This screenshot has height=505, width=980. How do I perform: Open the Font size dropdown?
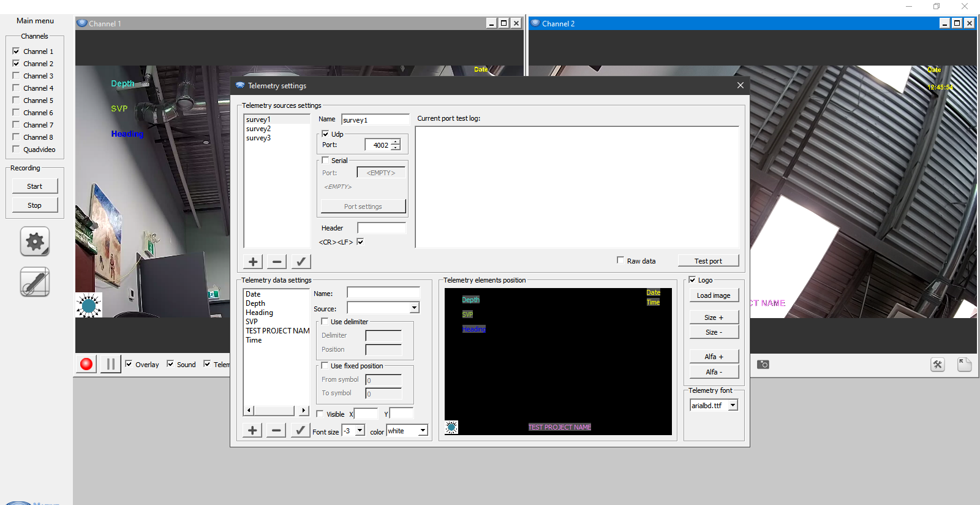(x=360, y=431)
